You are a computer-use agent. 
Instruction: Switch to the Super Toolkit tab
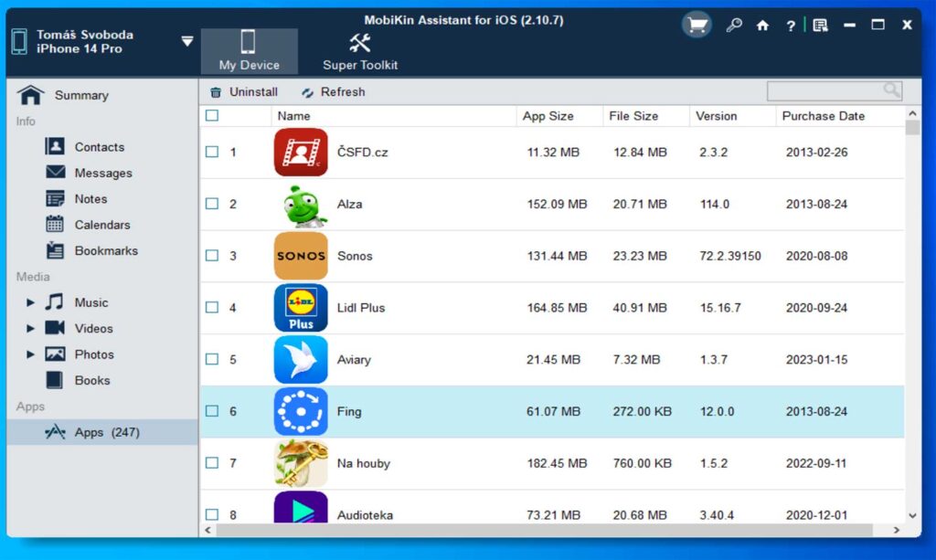tap(360, 52)
